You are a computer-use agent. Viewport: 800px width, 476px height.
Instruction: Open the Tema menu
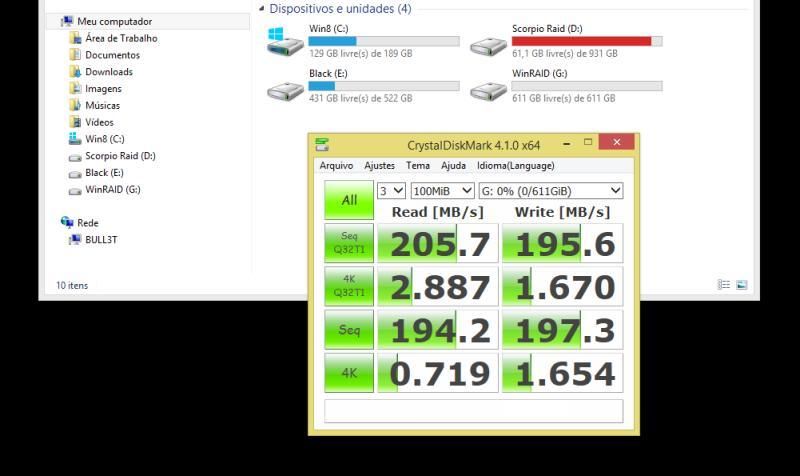[418, 165]
